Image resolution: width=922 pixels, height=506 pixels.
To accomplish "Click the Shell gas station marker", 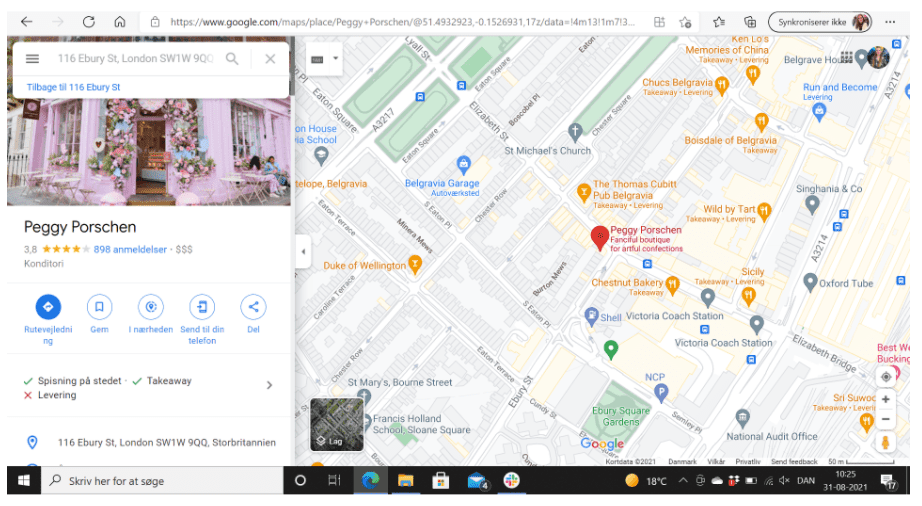I will click(x=592, y=317).
